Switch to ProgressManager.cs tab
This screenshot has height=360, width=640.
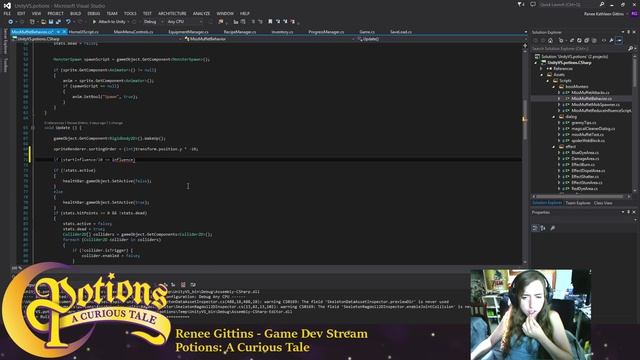(326, 32)
